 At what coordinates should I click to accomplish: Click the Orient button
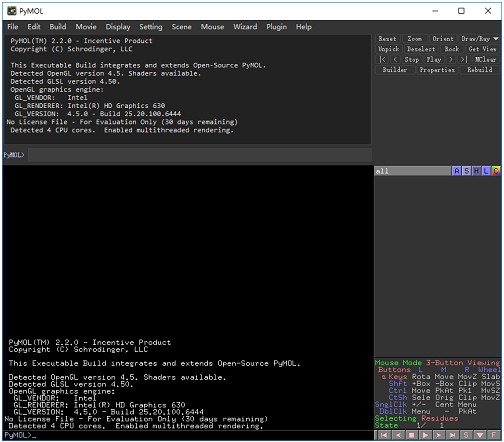click(443, 39)
